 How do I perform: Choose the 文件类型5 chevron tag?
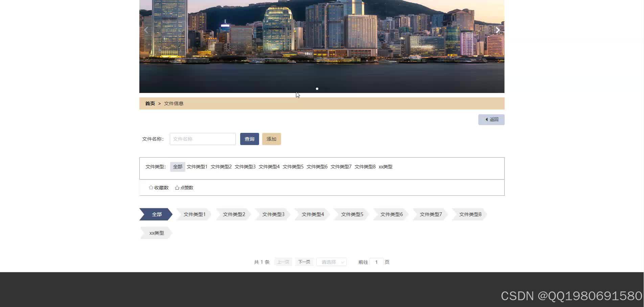point(351,214)
